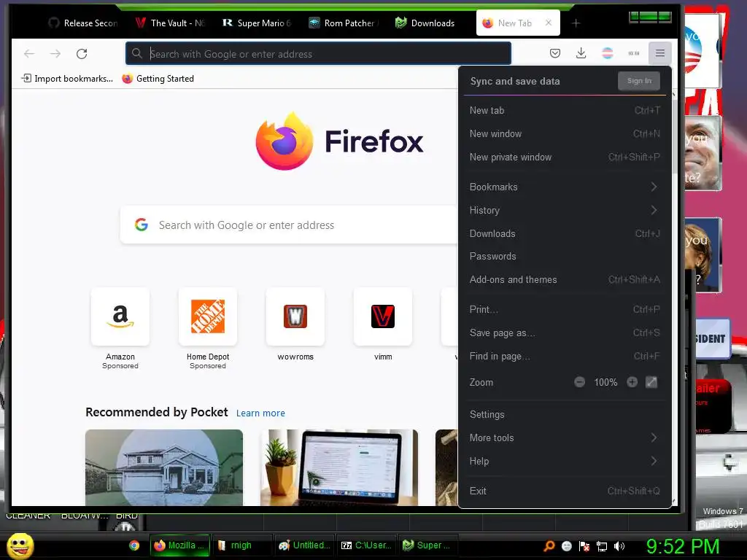Zoom out with the minus icon
This screenshot has width=747, height=560.
579,382
